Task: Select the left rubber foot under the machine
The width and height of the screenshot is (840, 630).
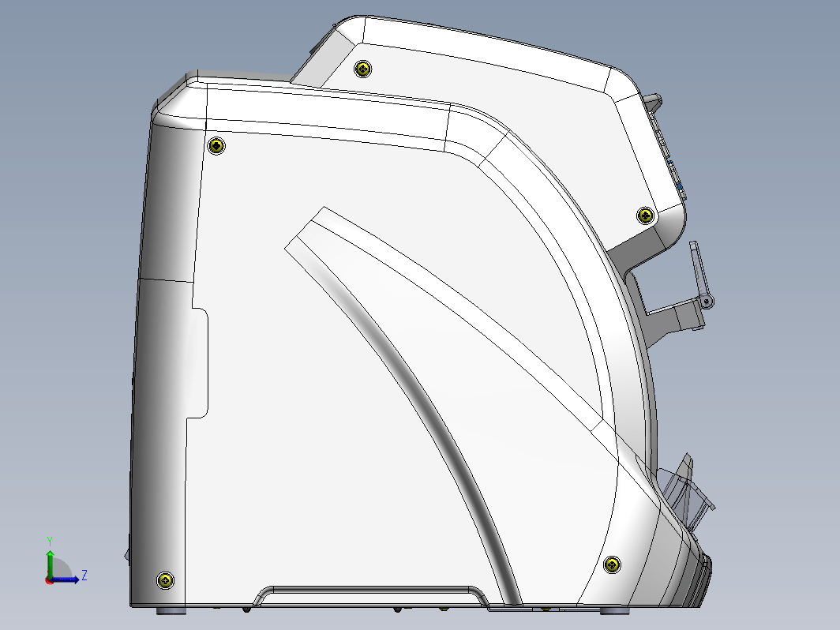Action: (x=171, y=610)
